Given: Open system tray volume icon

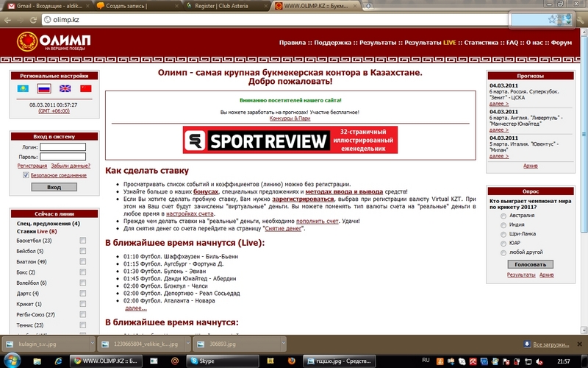Looking at the screenshot, I should 539,361.
